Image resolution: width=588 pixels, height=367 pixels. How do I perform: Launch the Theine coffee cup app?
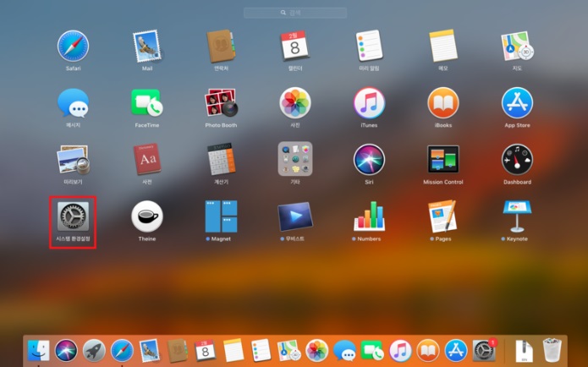click(147, 216)
